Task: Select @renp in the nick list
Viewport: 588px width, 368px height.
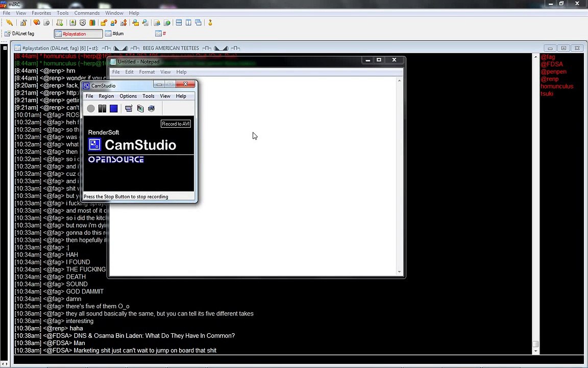Action: [x=550, y=79]
